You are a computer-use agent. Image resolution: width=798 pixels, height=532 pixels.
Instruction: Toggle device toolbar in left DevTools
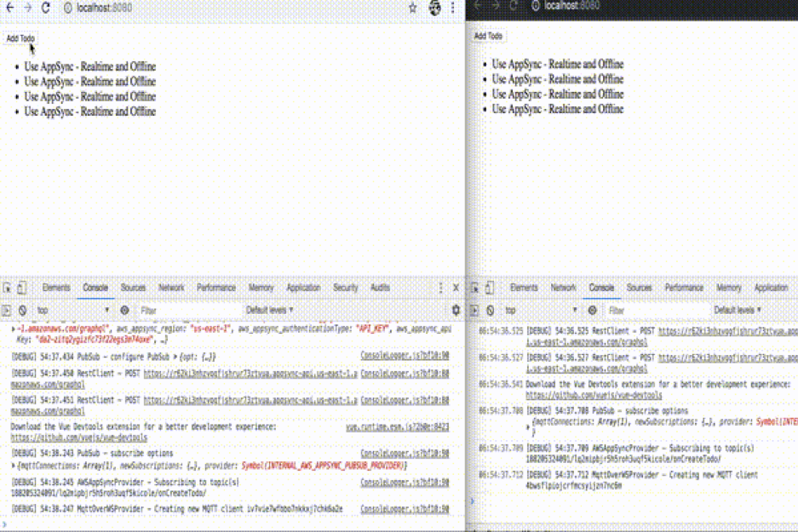[21, 288]
